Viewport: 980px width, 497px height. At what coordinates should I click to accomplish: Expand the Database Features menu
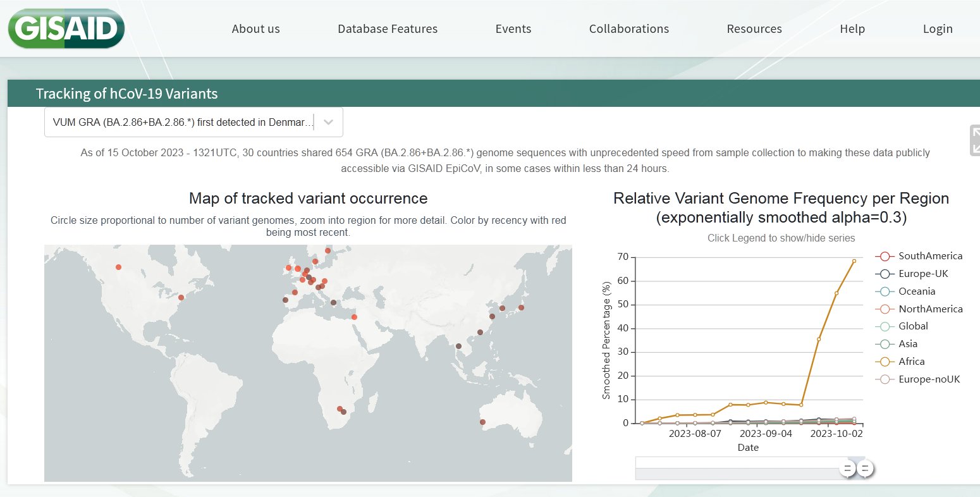point(387,29)
